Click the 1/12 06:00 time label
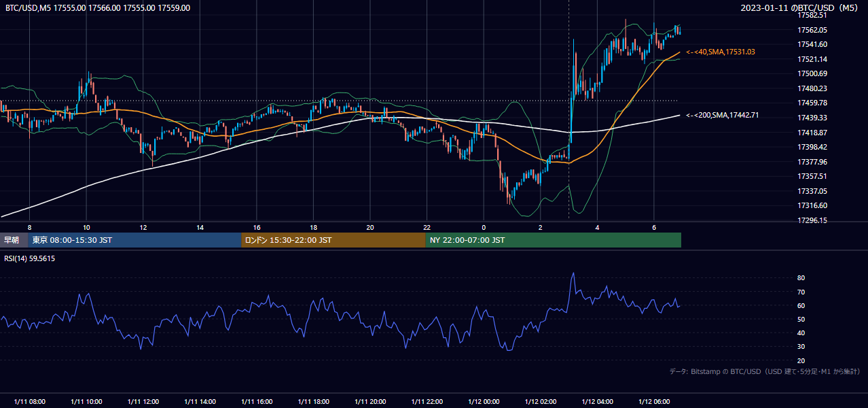The height and width of the screenshot is (408, 868). [x=654, y=402]
